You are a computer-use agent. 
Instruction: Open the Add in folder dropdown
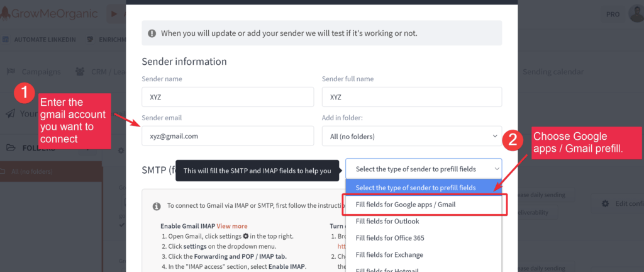[412, 135]
